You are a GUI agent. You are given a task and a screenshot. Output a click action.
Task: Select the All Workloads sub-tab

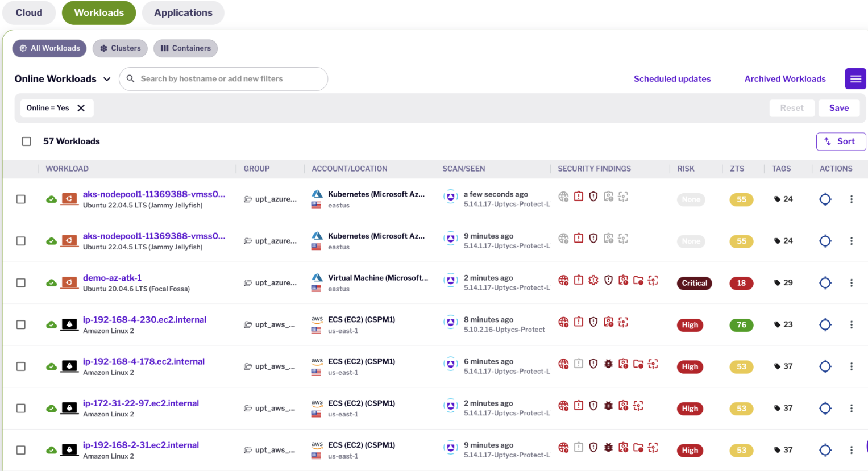tap(49, 48)
